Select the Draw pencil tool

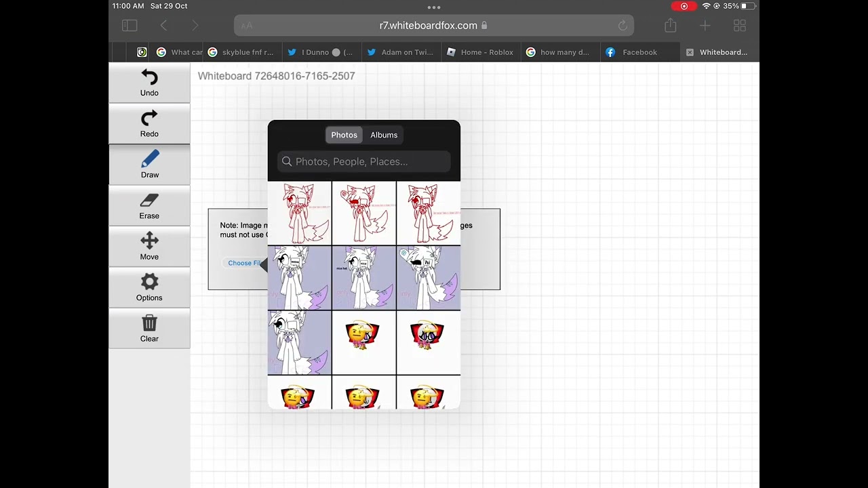(149, 165)
